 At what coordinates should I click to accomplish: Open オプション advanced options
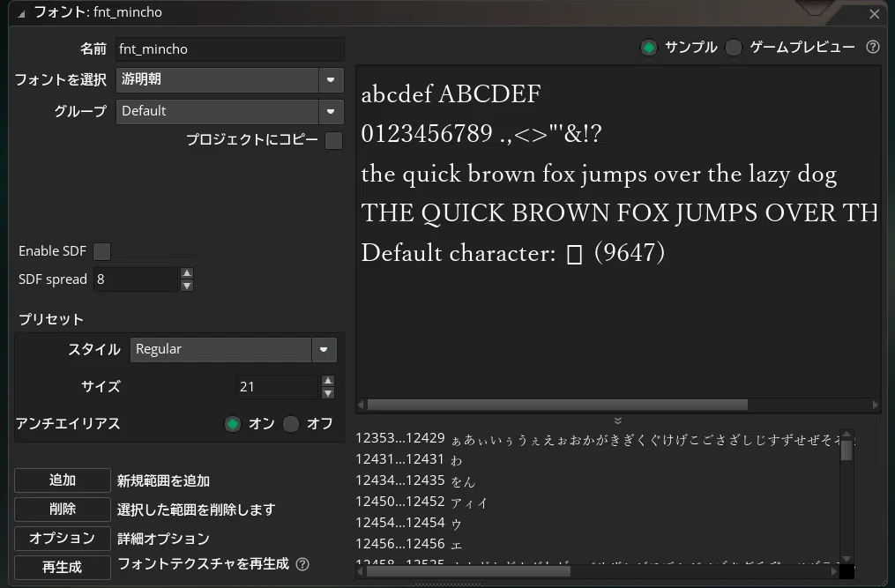63,539
